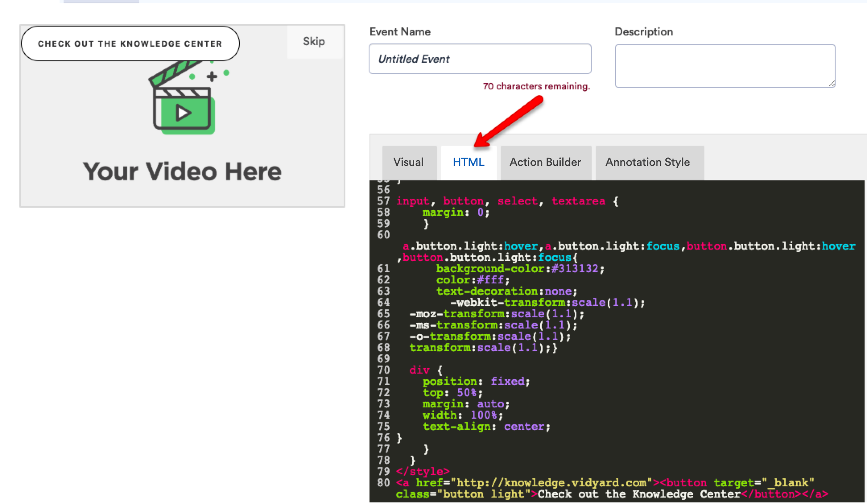Click line number 60 in the gutter
This screenshot has height=504, width=867.
coord(384,235)
